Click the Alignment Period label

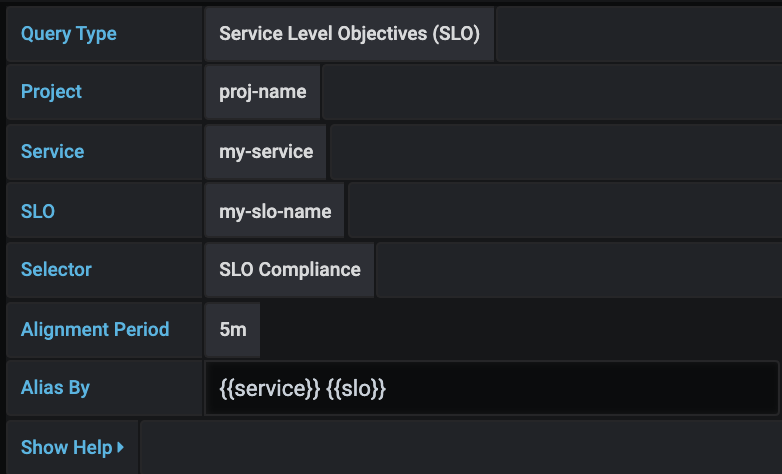(x=95, y=329)
